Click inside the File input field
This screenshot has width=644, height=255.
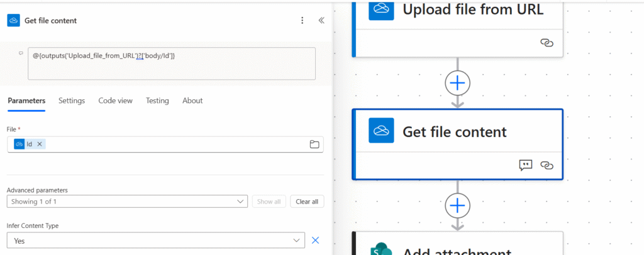(x=165, y=144)
